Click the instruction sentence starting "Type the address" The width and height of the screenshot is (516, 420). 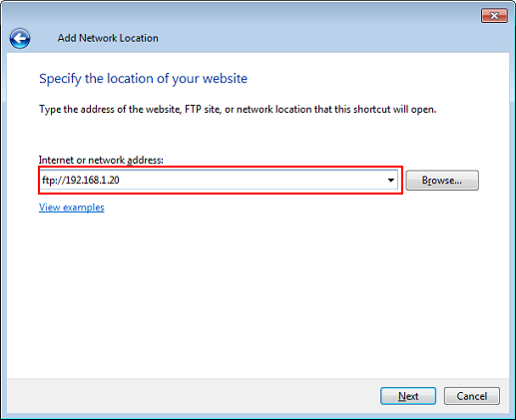pos(238,110)
